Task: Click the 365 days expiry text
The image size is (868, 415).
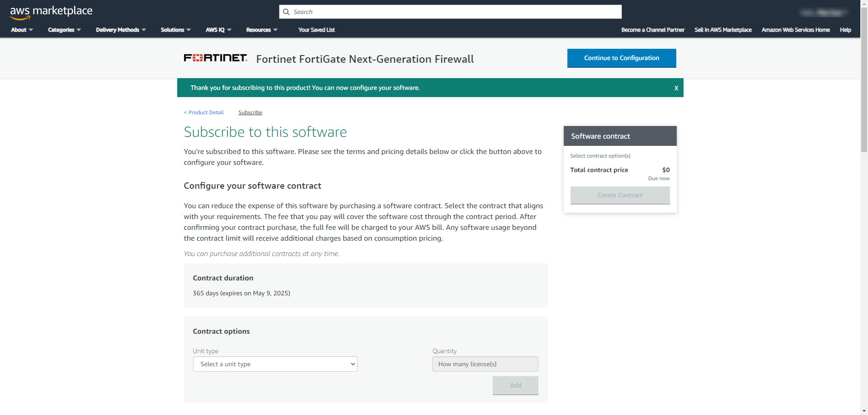Action: [x=241, y=293]
